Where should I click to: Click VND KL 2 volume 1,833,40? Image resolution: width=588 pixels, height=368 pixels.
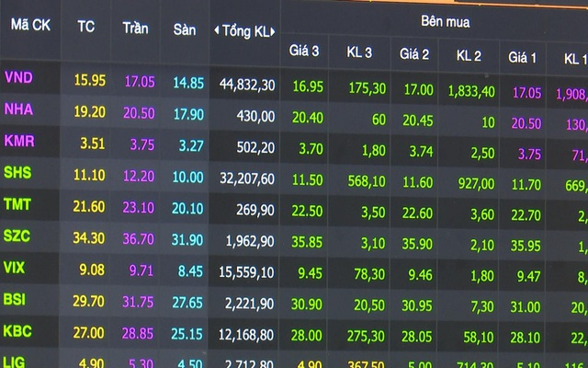pyautogui.click(x=471, y=91)
